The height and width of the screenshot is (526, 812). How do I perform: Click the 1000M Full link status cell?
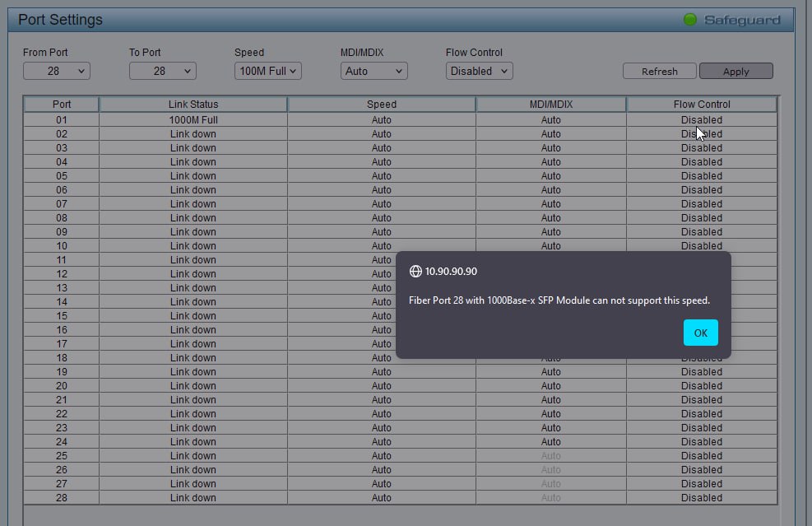point(193,119)
